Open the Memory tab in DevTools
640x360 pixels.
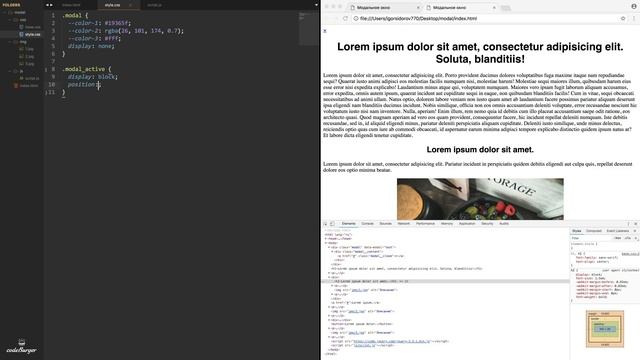pos(447,224)
